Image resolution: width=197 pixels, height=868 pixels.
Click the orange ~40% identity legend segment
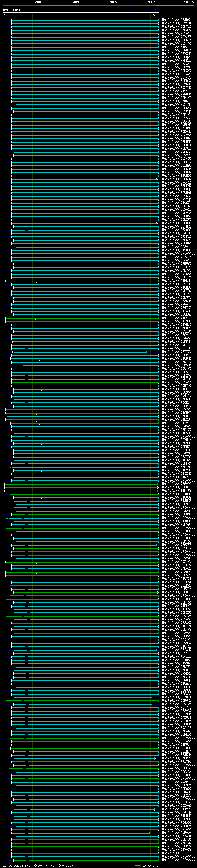(x=60, y=6)
